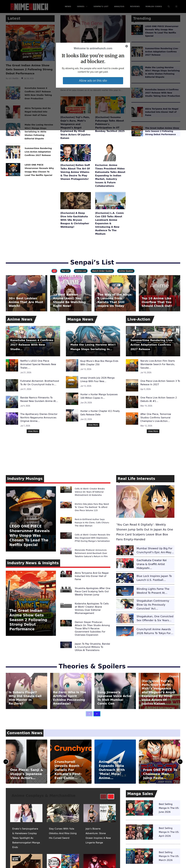Open Great Indian Anime Show Latest thumbnail

pos(30,43)
